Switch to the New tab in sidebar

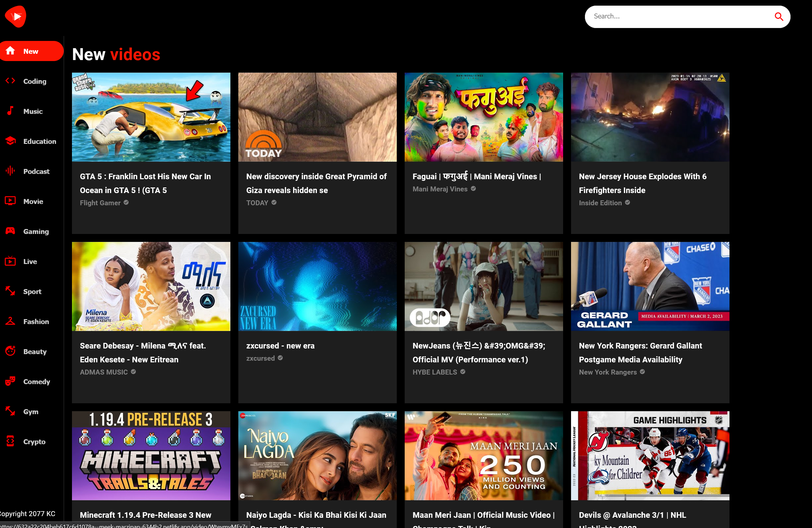tap(31, 51)
